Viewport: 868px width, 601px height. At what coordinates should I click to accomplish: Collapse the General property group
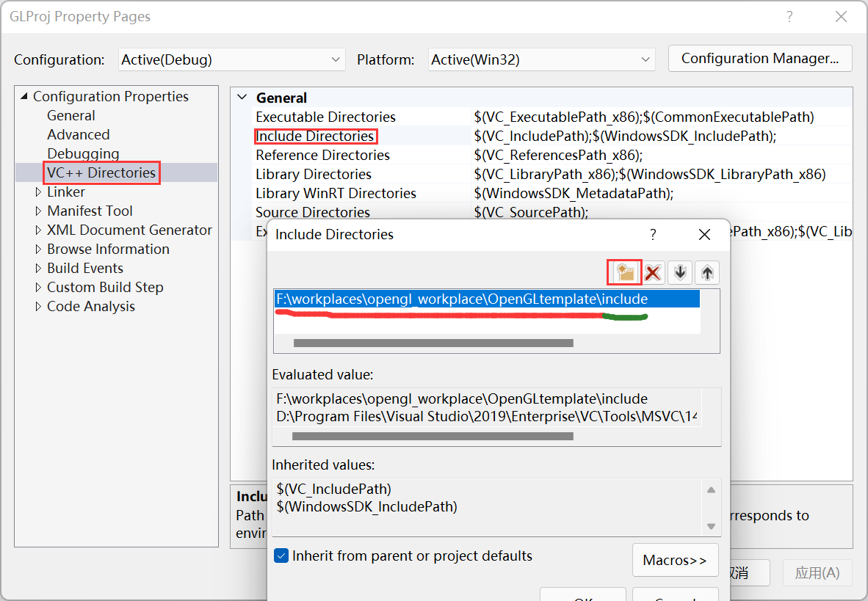(242, 97)
